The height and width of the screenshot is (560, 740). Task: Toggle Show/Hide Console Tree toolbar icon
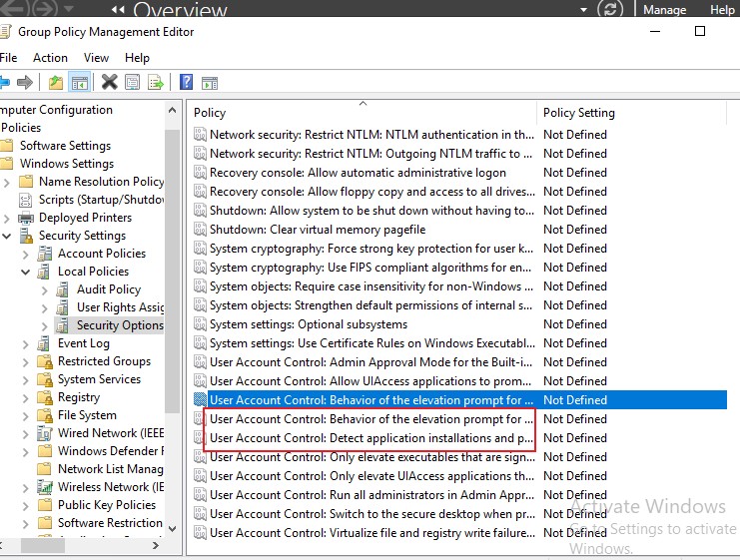tap(79, 83)
